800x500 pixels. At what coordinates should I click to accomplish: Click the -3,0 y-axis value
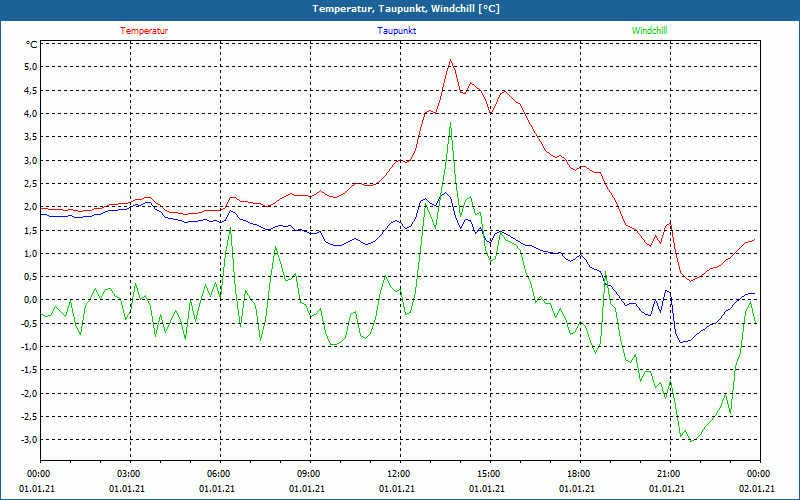(30, 440)
